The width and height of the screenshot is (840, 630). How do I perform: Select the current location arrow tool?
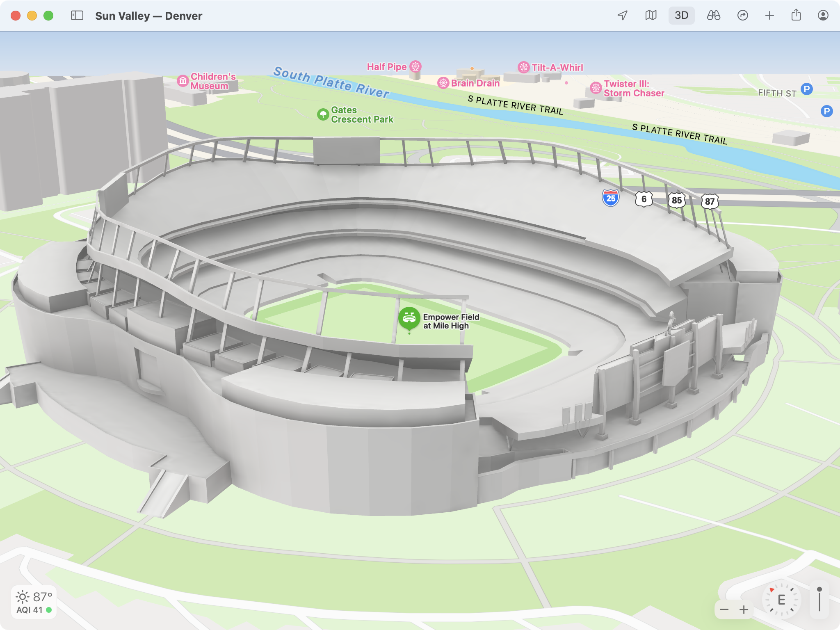point(623,16)
